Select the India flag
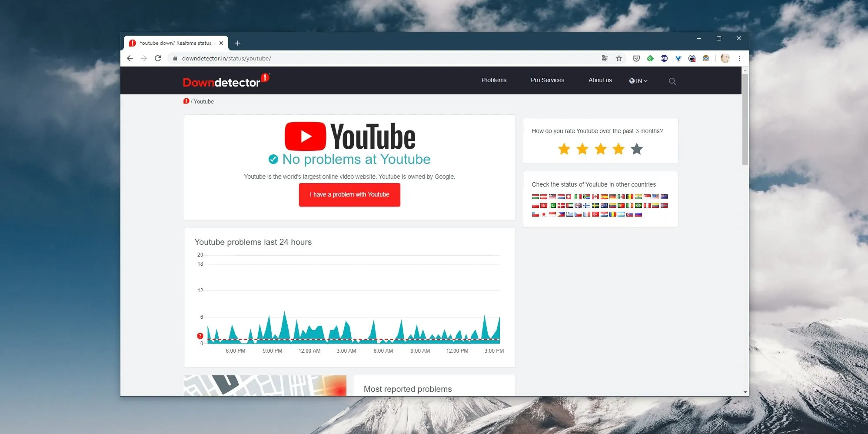This screenshot has width=868, height=434. pos(639,197)
